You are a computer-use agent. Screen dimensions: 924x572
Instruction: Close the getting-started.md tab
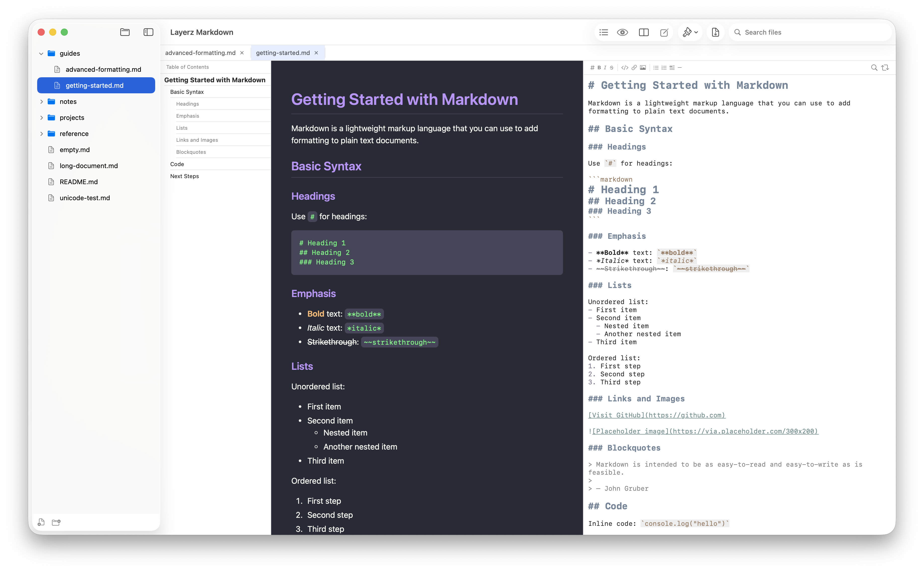[x=316, y=53]
